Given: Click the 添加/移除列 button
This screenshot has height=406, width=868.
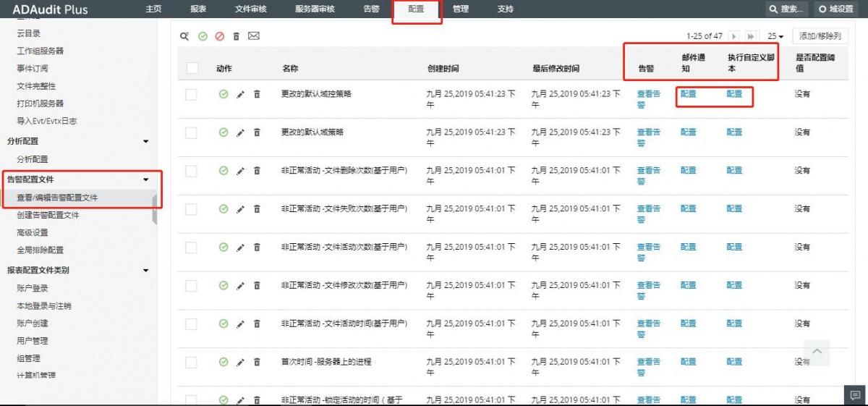Looking at the screenshot, I should click(820, 36).
